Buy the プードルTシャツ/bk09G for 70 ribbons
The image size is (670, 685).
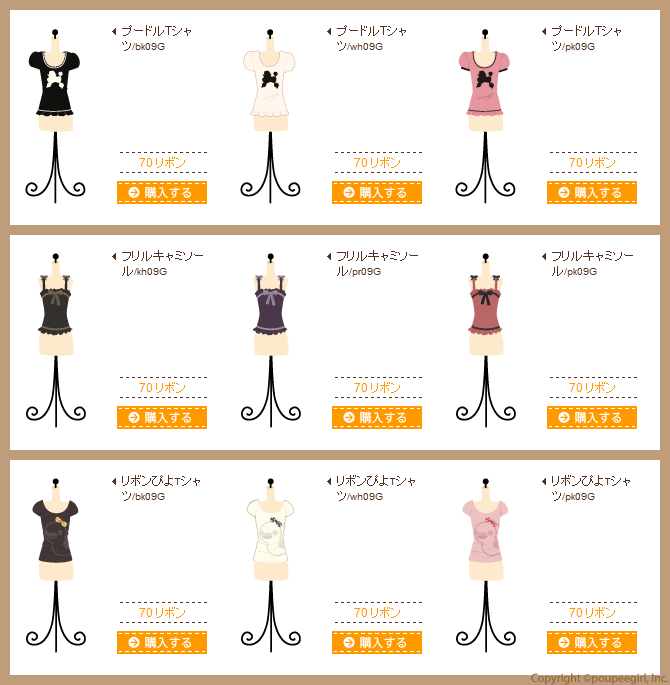162,192
